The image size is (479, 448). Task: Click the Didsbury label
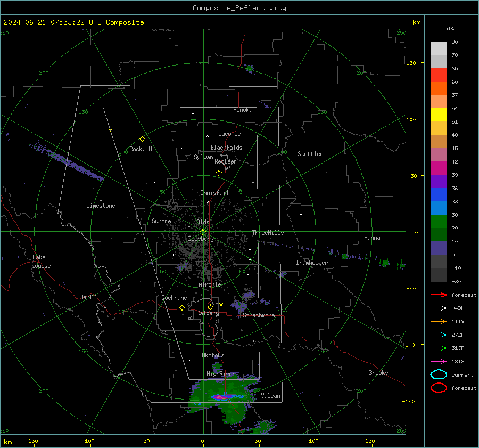(201, 239)
